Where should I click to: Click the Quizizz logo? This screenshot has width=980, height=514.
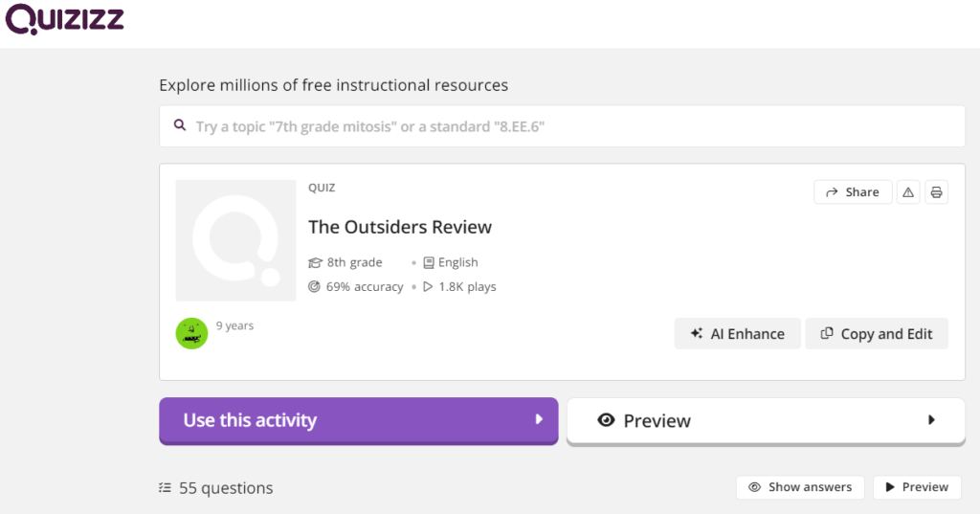pos(64,18)
